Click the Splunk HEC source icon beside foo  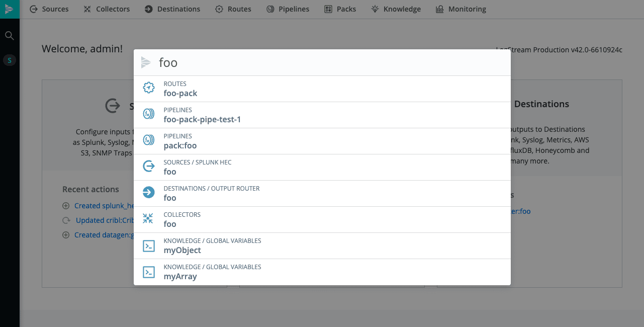pos(149,166)
